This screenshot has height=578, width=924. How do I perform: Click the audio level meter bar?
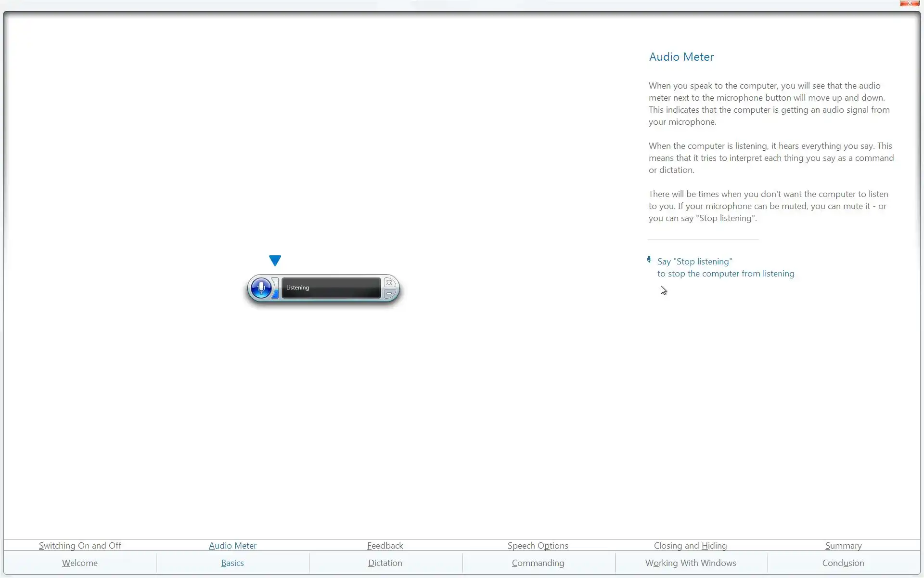point(275,288)
